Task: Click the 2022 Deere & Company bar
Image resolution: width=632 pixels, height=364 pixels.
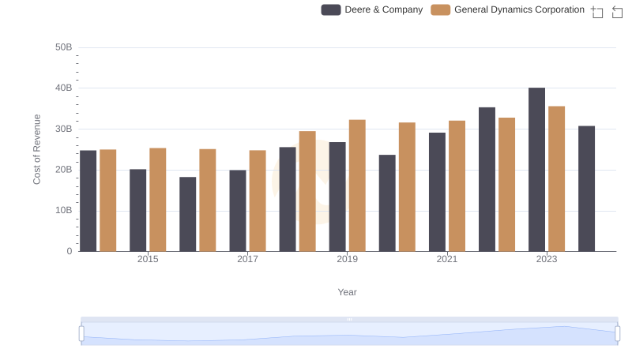Action: [x=487, y=179]
